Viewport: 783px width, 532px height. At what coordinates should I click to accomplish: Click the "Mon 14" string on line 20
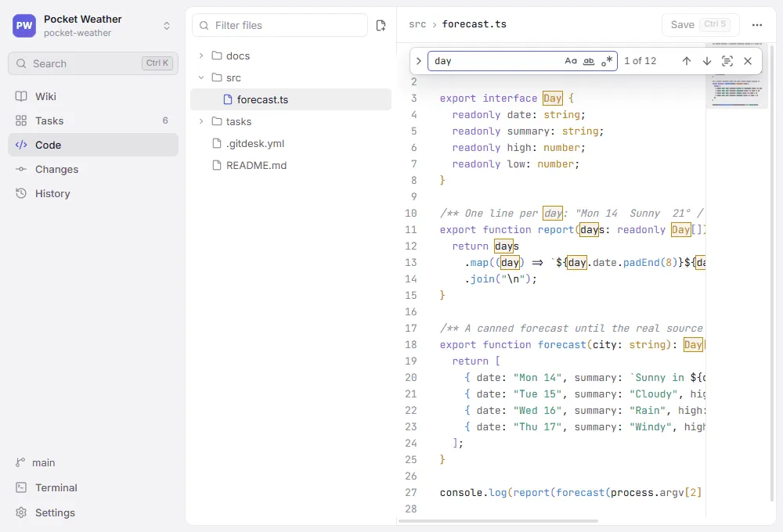point(537,378)
